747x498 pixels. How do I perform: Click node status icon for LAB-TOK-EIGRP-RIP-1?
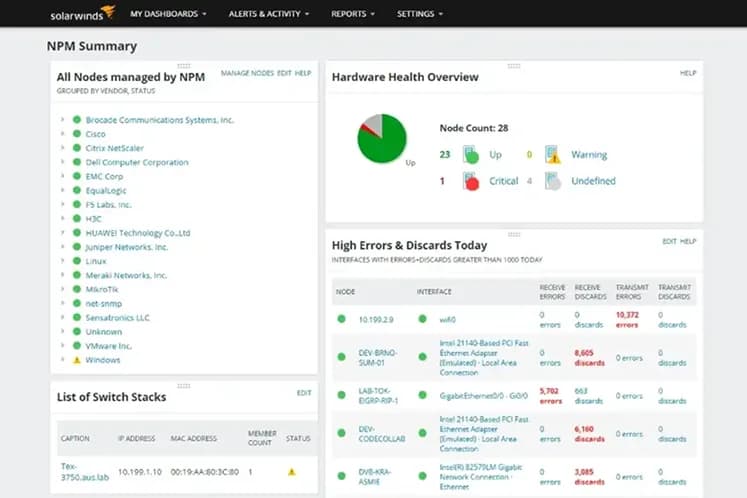(342, 395)
